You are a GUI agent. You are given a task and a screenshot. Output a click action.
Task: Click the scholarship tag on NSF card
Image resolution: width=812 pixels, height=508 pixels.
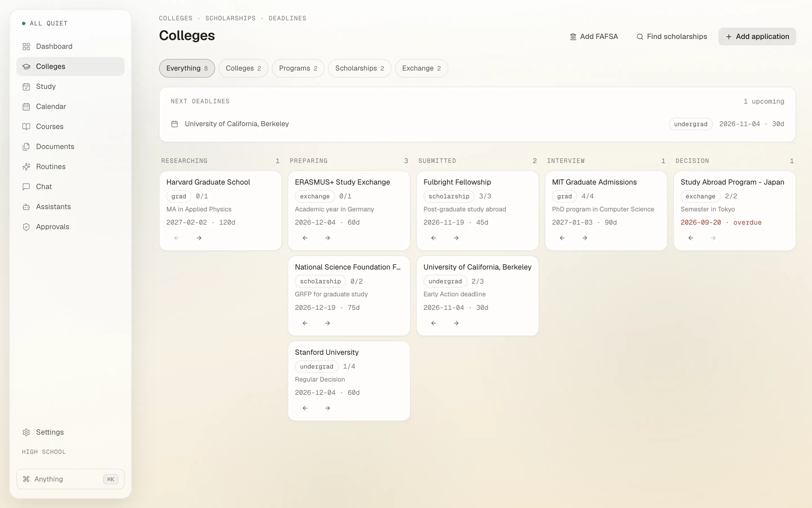click(320, 281)
